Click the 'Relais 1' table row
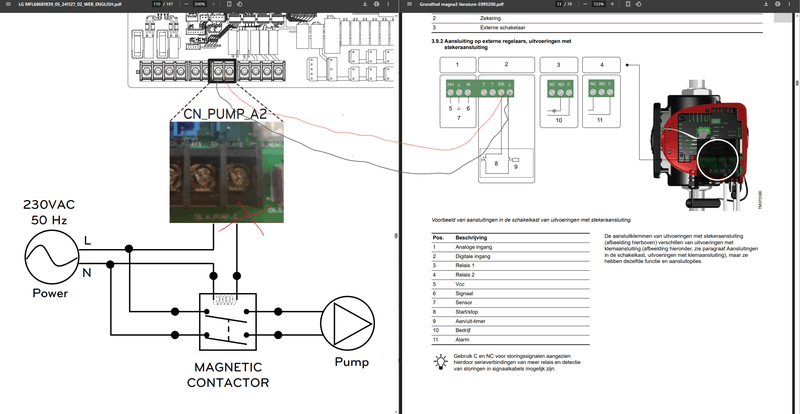This screenshot has width=800, height=414. tap(510, 265)
